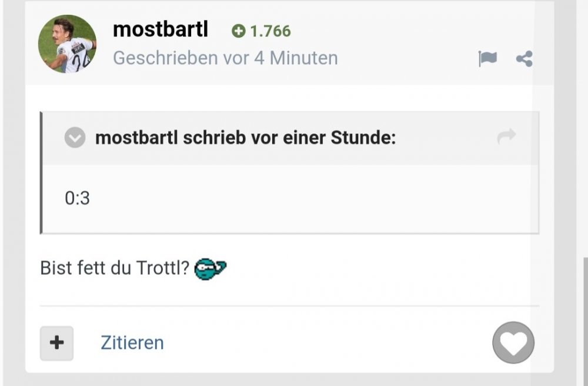Open the profile of username mostbartl
The width and height of the screenshot is (588, 386).
click(161, 29)
